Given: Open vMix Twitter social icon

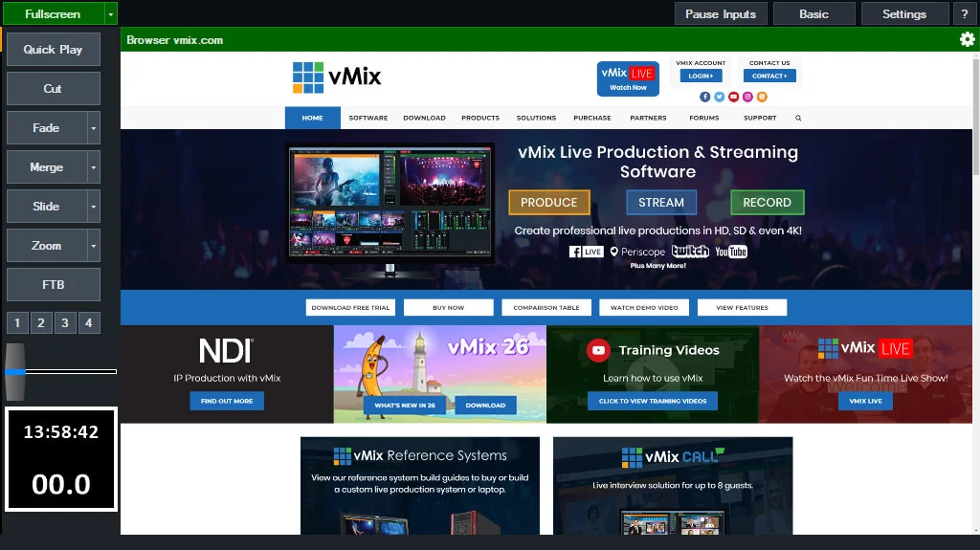Looking at the screenshot, I should click(720, 97).
